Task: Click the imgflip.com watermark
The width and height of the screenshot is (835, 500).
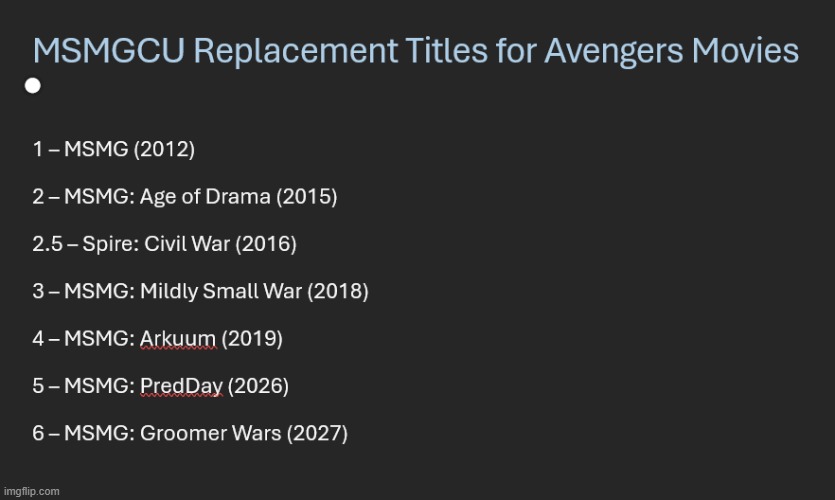Action: pos(31,491)
